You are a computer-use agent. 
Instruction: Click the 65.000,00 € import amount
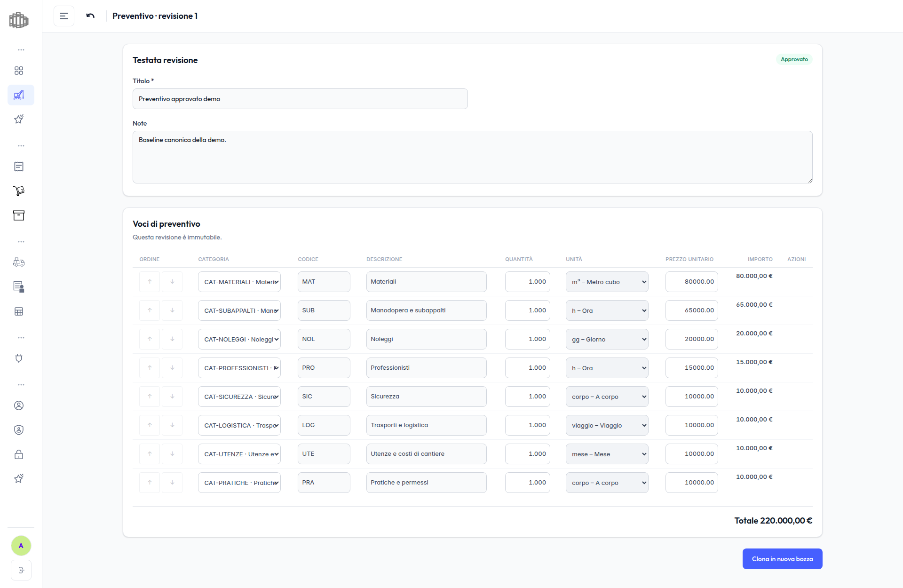click(754, 305)
